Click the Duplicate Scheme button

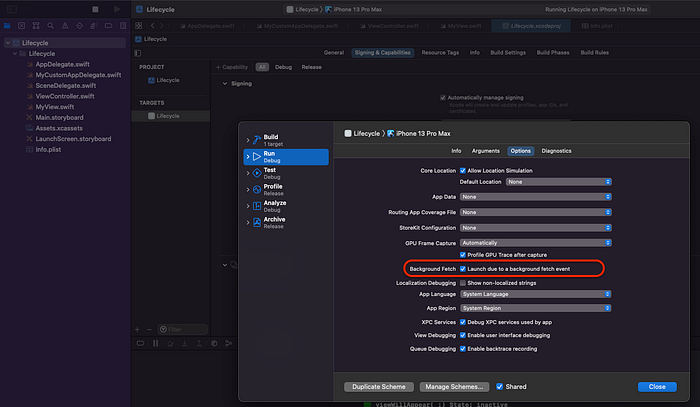[x=379, y=387]
